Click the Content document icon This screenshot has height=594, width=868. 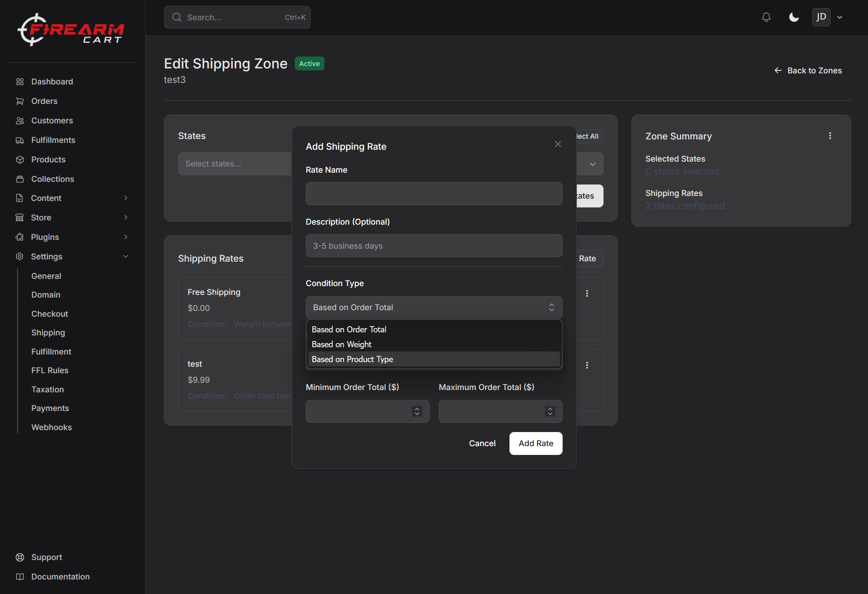tap(19, 198)
